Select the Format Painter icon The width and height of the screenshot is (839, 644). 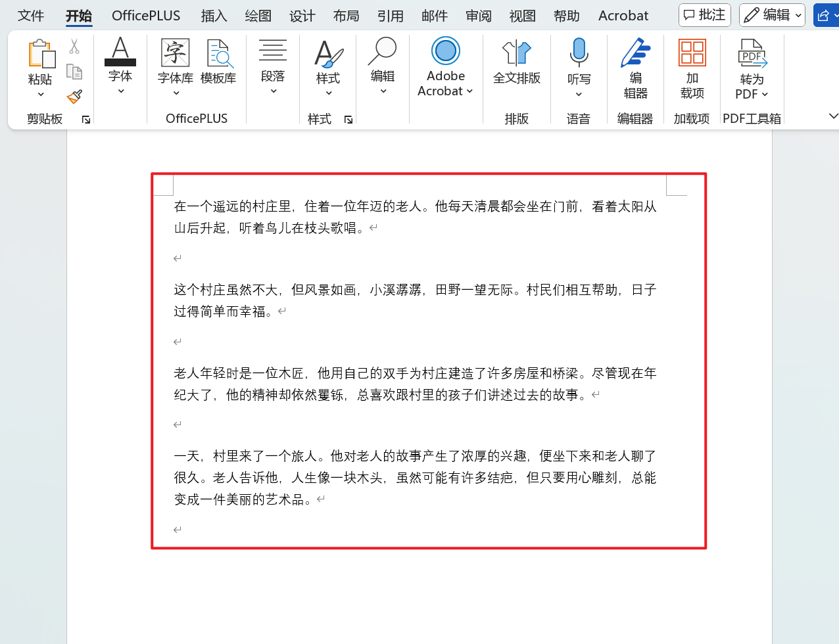pos(74,96)
